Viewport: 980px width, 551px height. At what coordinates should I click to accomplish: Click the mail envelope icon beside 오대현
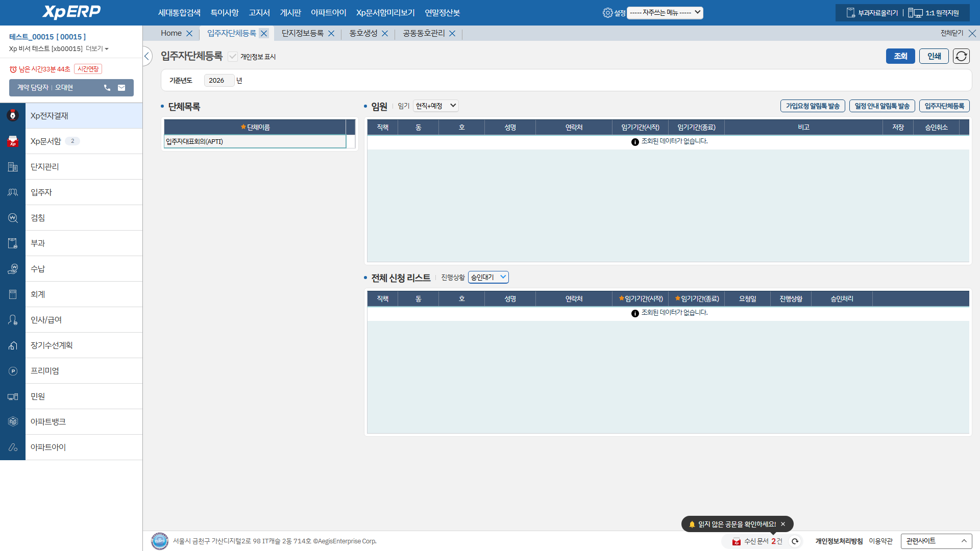point(121,88)
